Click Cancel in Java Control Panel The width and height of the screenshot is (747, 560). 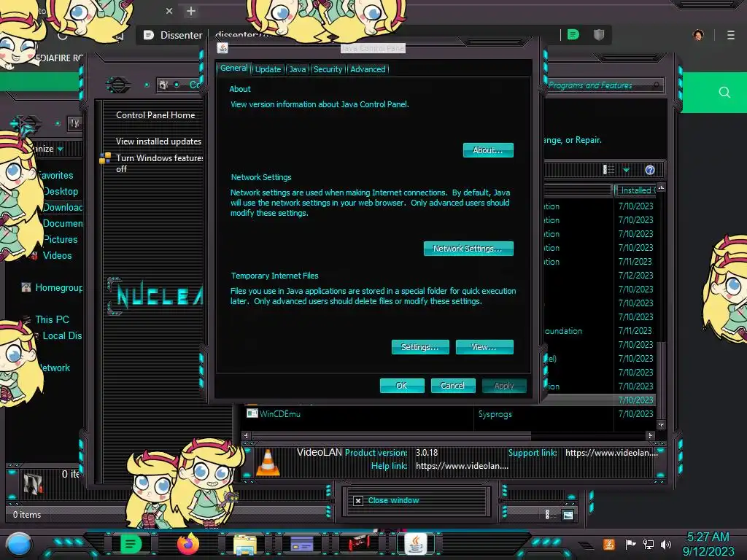453,386
